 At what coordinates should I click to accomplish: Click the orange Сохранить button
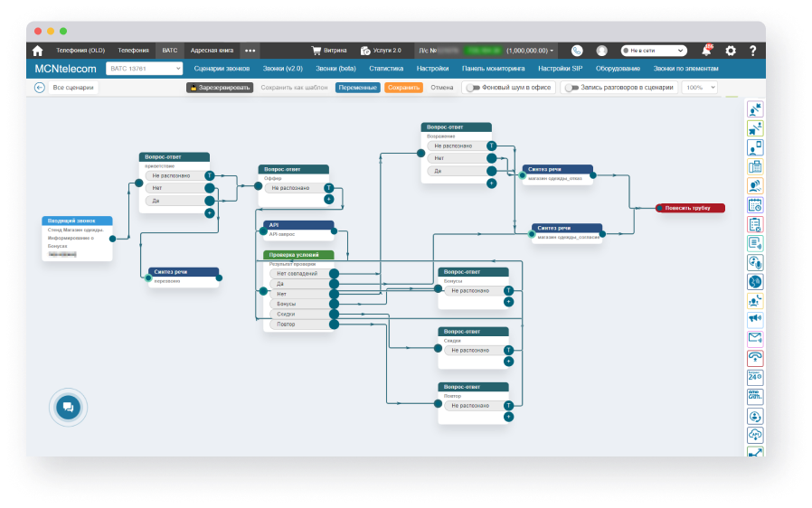pyautogui.click(x=403, y=88)
